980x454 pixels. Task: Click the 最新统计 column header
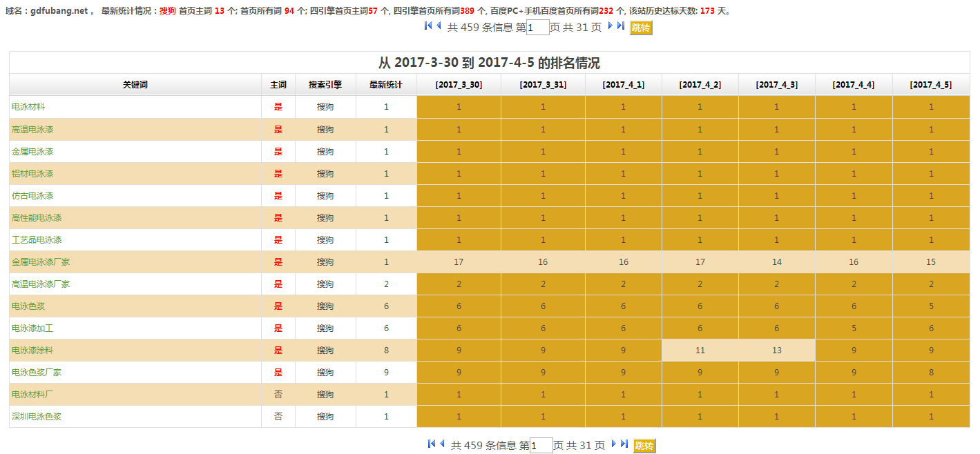coord(386,84)
